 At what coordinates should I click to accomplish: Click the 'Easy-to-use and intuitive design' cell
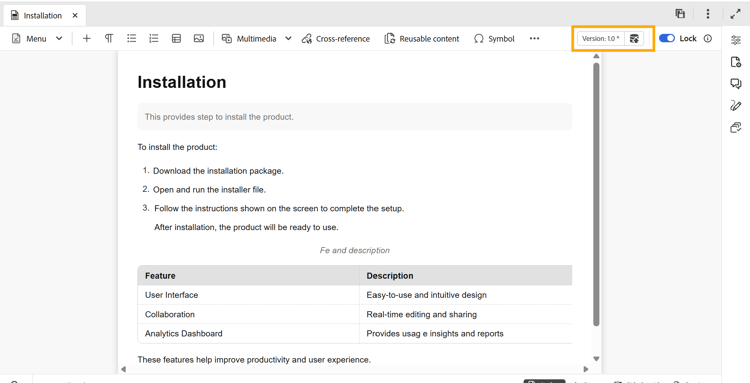point(465,295)
